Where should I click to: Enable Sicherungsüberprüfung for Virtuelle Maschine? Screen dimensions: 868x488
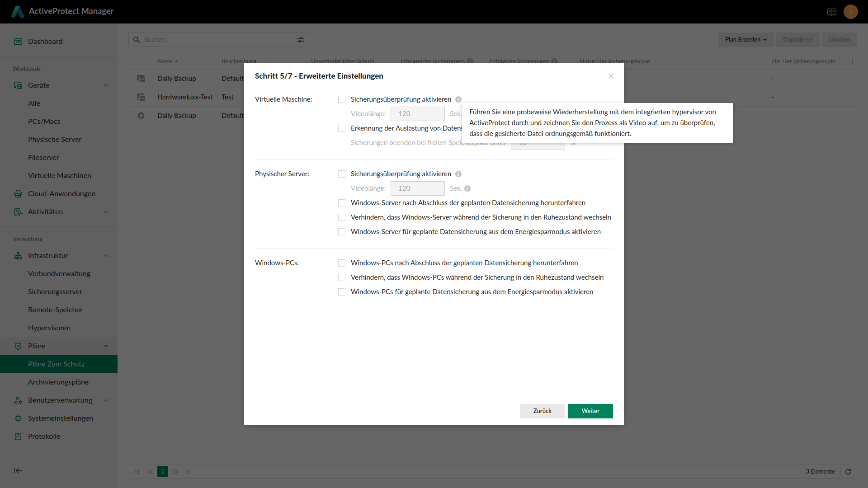(x=342, y=99)
